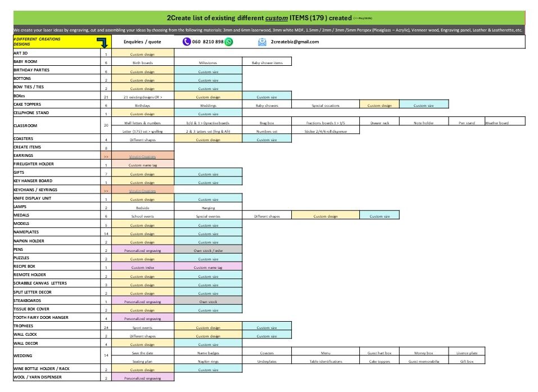Select the 'WINE BOTTLE HOLDER / RACK' row label

[57, 368]
